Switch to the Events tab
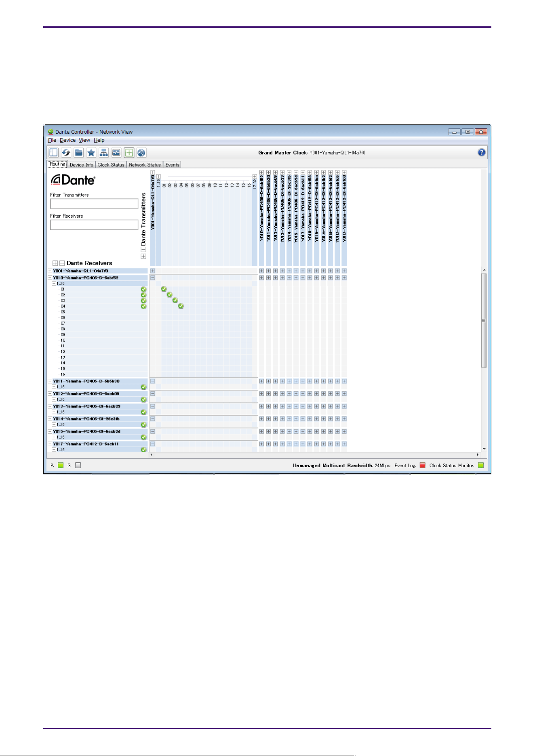Screen dimensions: 535x756 tap(172, 165)
